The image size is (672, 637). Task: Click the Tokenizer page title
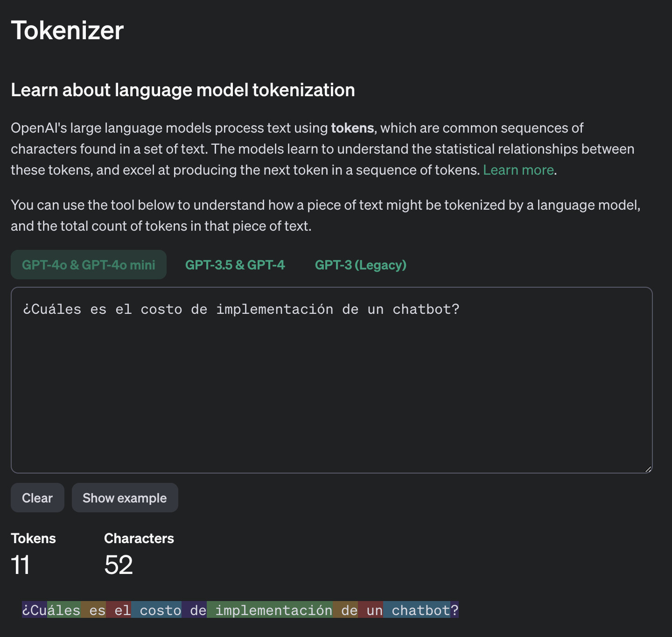tap(67, 30)
